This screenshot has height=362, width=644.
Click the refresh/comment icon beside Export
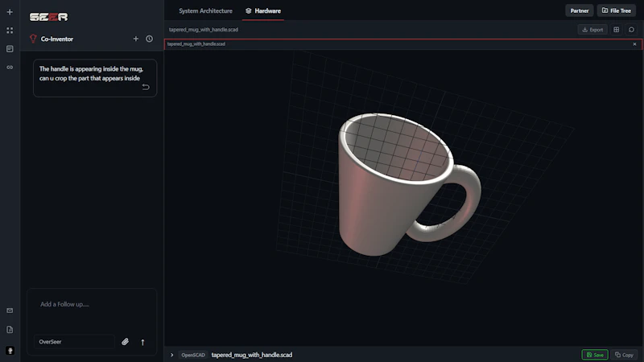tap(631, 30)
